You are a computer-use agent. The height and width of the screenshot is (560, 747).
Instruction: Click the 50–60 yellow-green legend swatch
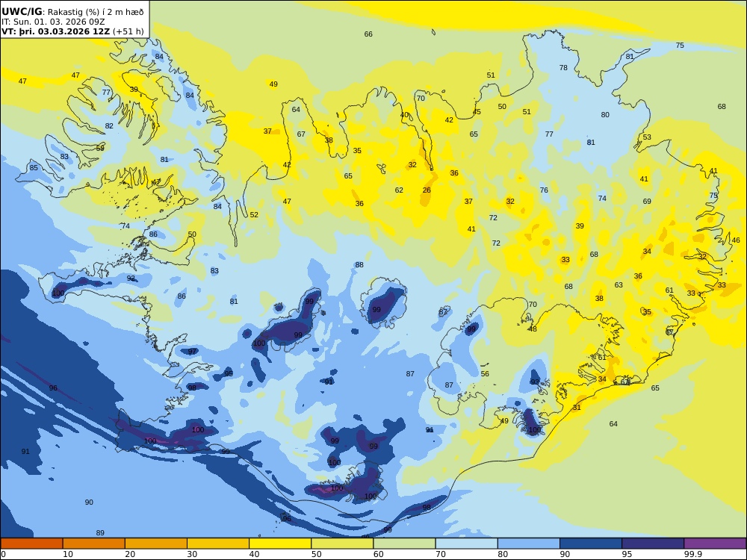coord(343,544)
